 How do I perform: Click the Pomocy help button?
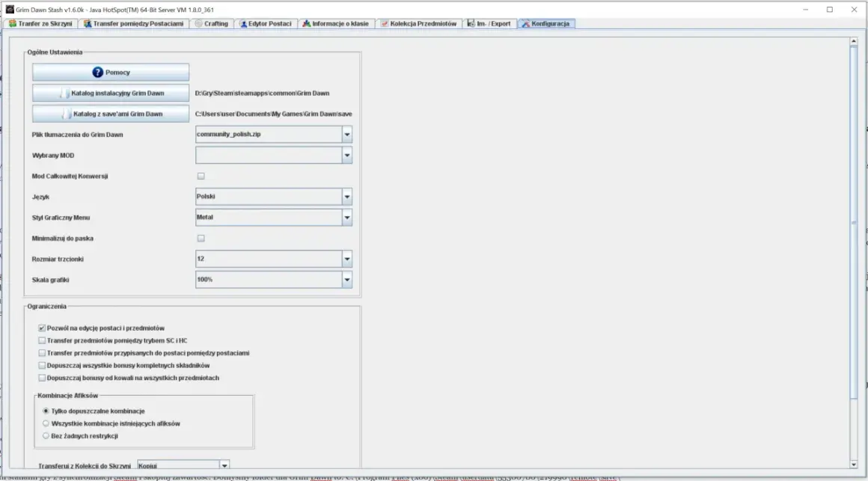[x=111, y=73]
